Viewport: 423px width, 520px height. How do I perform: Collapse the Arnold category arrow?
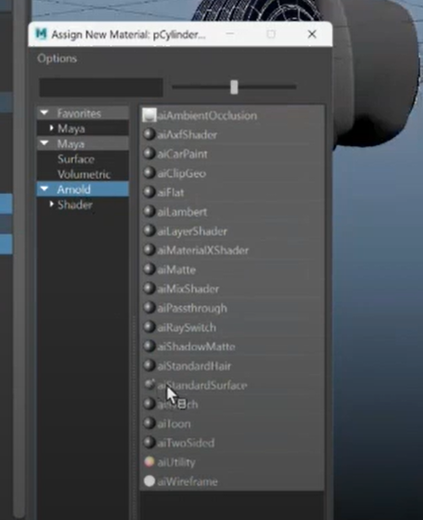45,189
